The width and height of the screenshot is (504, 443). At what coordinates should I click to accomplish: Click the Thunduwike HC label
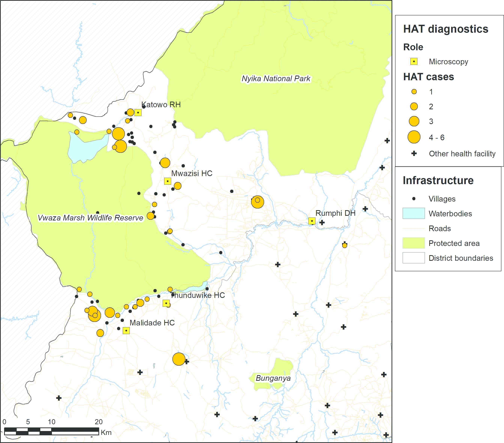[198, 295]
